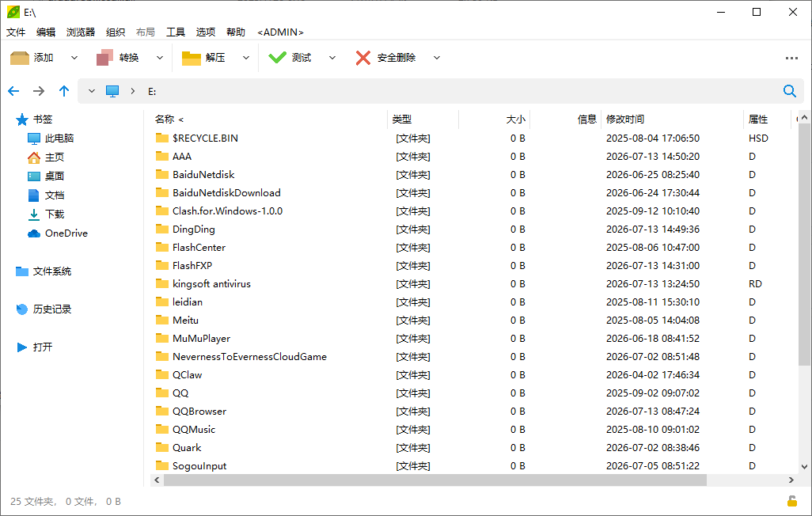
Task: Click the 解压 (Extract) folder icon
Action: 191,58
